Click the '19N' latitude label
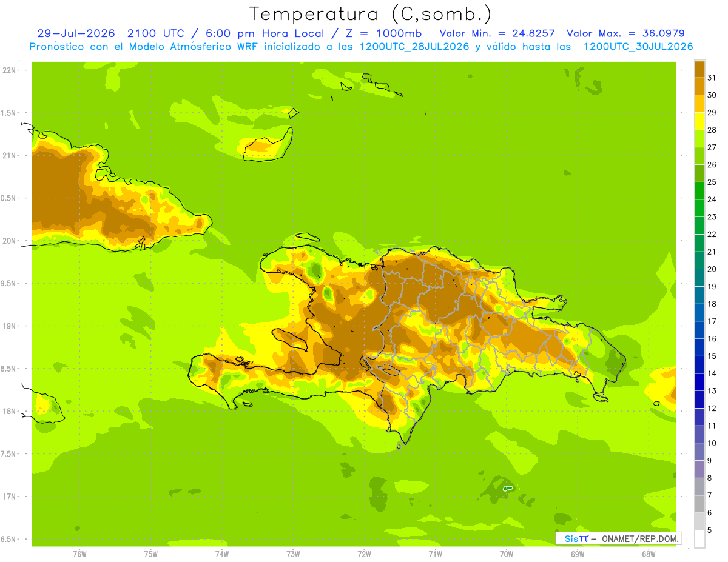Image resolution: width=728 pixels, height=562 pixels. click(x=10, y=326)
